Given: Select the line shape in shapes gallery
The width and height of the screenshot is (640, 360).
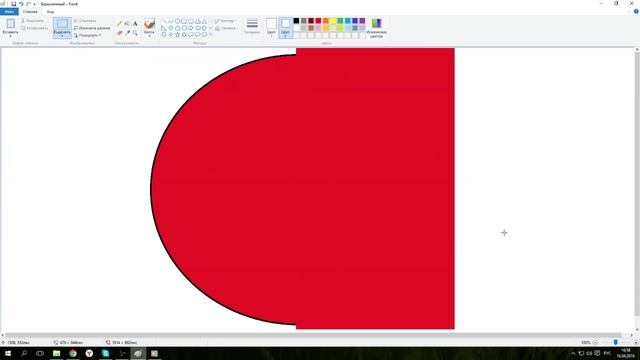Looking at the screenshot, I should coord(164,21).
